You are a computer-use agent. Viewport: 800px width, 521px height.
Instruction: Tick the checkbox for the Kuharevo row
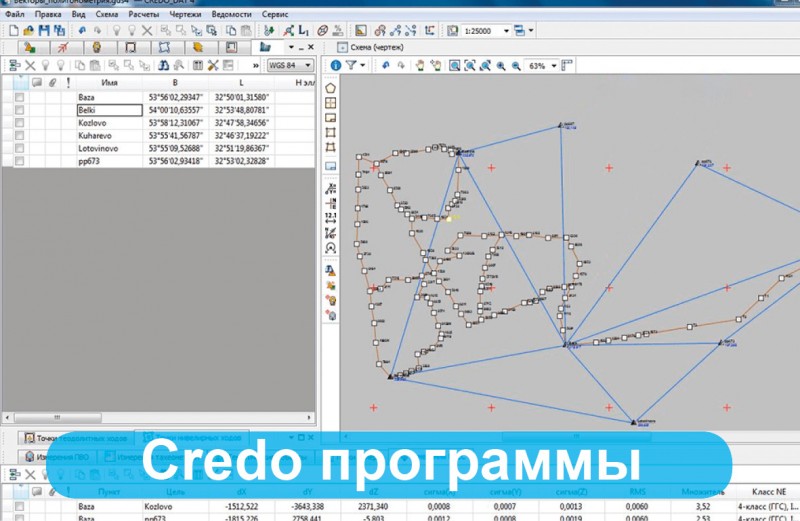[19, 135]
